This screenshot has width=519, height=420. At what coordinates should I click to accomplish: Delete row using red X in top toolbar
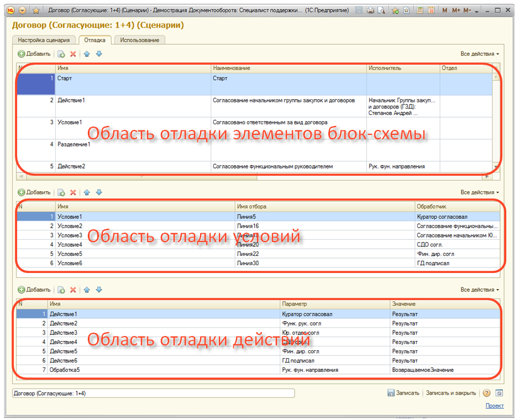[x=72, y=54]
